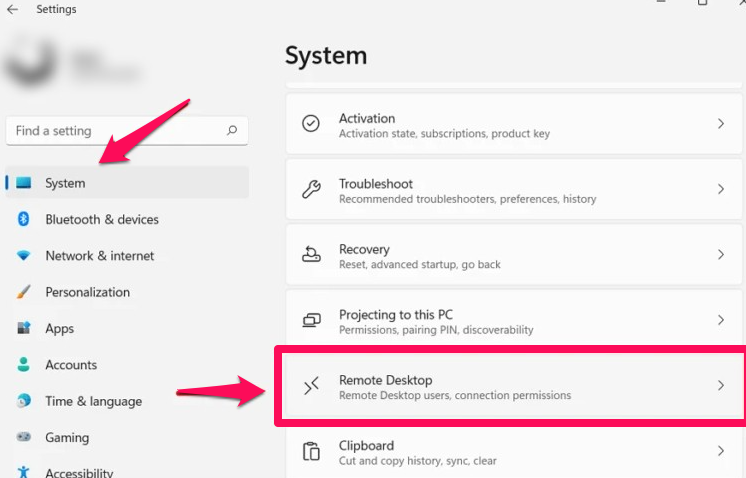Click the Projecting to this PC icon
Screen dimensions: 746x478
point(312,320)
